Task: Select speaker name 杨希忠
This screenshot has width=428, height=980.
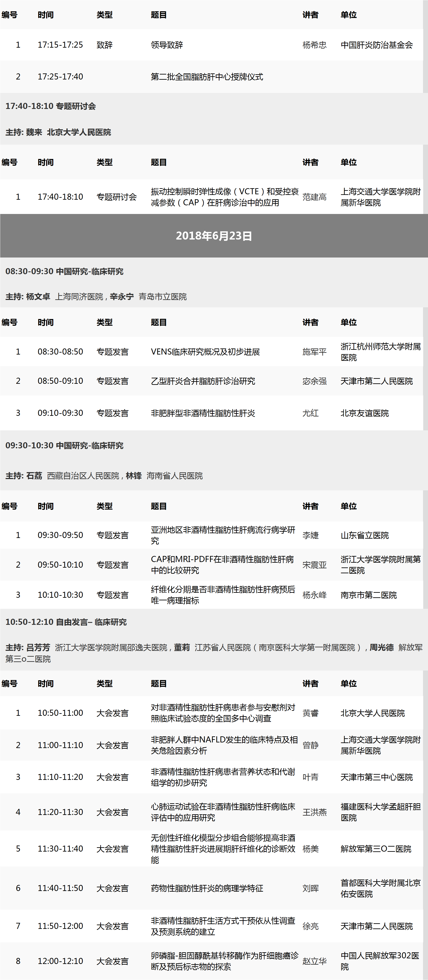Action: (314, 45)
